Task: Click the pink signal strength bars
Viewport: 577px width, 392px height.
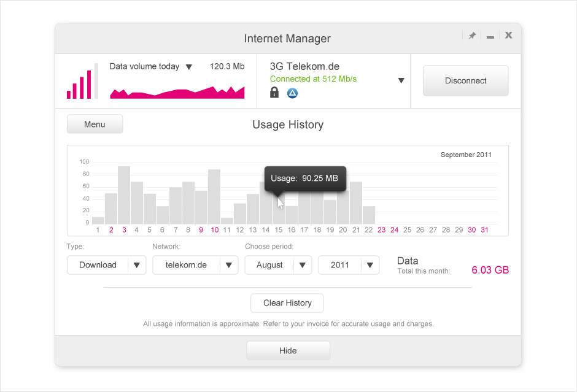Action: 82,81
